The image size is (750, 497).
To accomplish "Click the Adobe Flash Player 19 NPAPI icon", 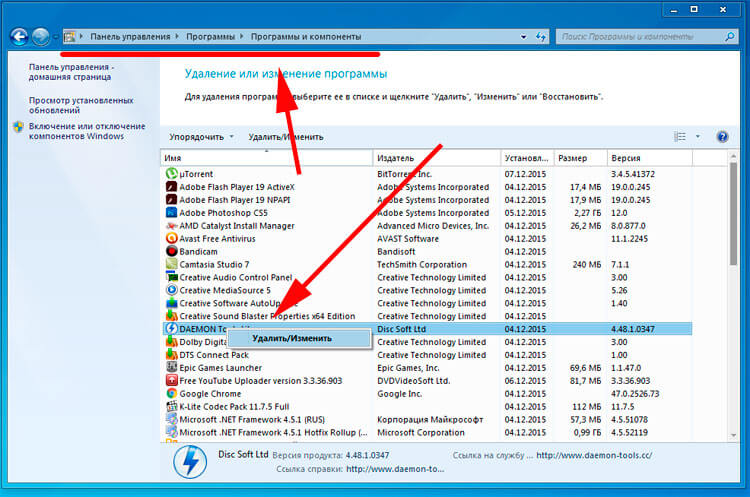I will (x=171, y=199).
